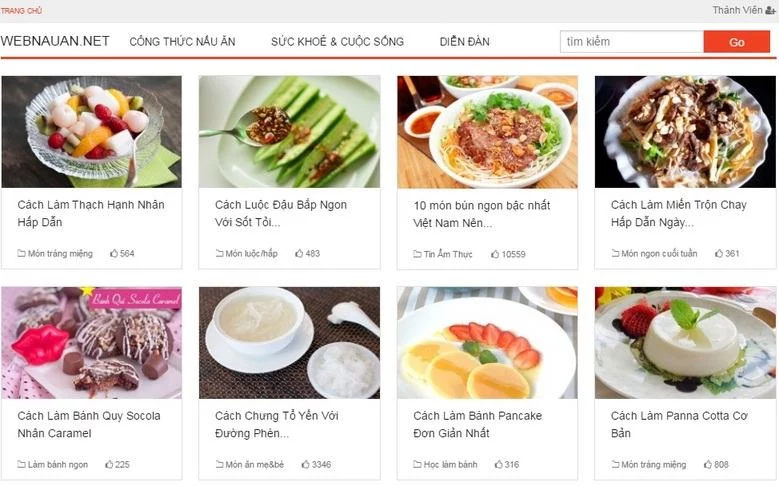Open the WEBNAUAN.NET logo link
Image resolution: width=779 pixels, height=486 pixels.
click(x=55, y=41)
